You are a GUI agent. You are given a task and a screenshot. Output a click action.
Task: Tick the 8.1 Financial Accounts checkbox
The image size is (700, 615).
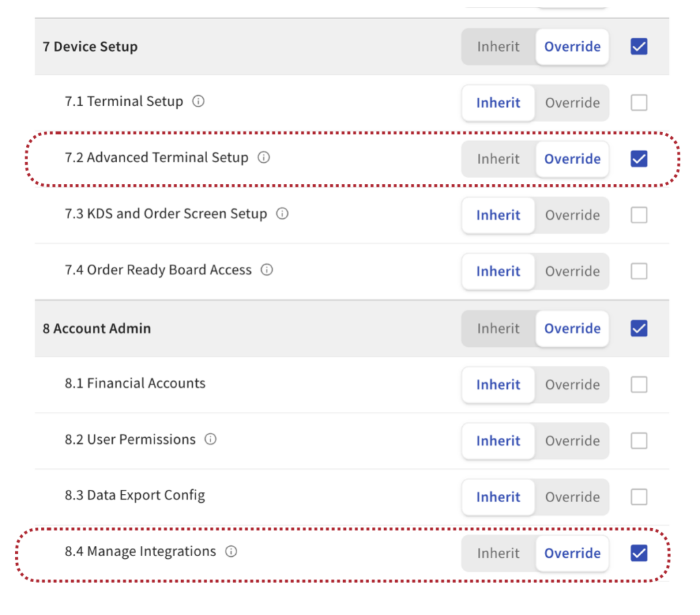[x=638, y=384]
